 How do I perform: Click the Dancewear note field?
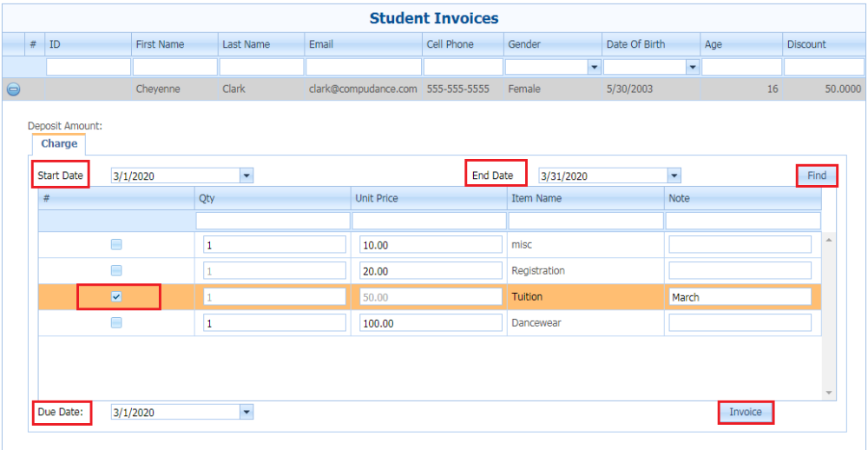(740, 322)
